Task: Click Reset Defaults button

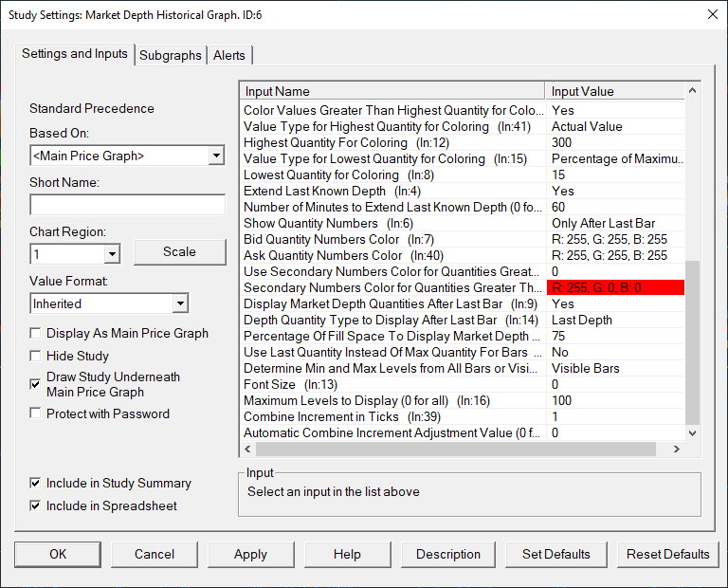Action: coord(667,554)
